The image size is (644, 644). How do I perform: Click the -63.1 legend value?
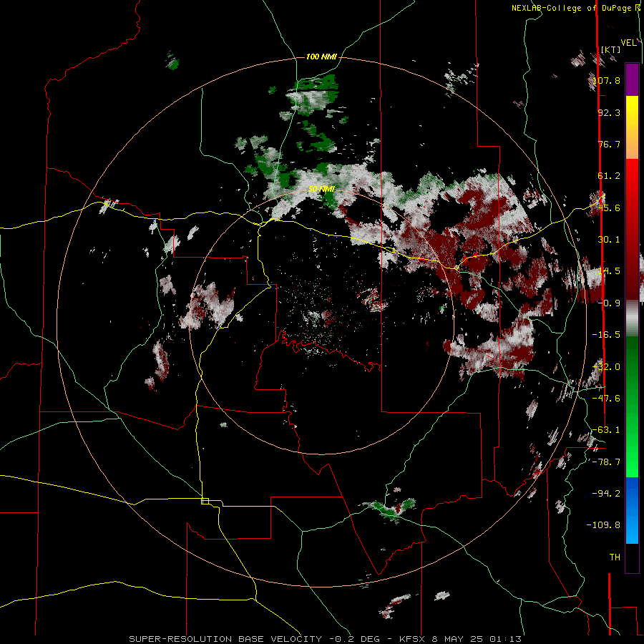click(x=606, y=430)
